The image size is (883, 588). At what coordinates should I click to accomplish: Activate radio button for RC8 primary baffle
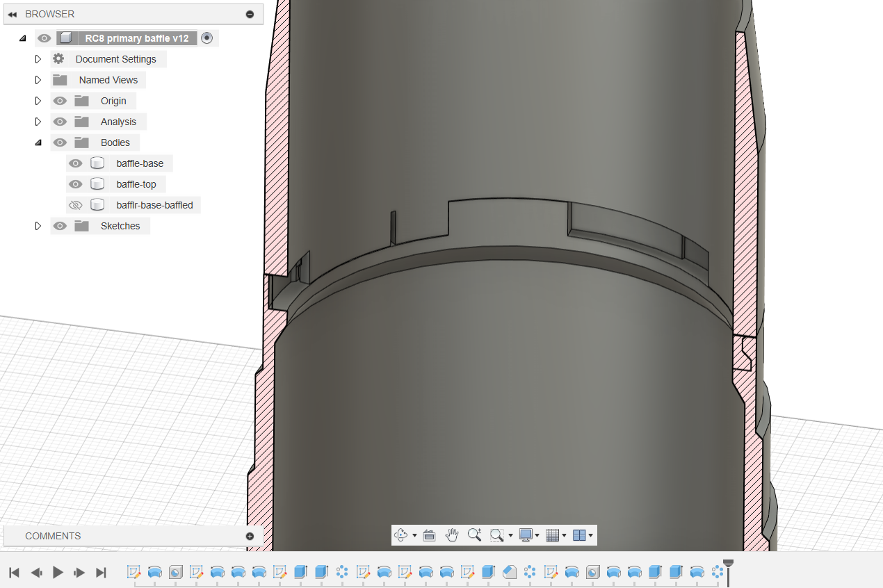click(x=206, y=38)
